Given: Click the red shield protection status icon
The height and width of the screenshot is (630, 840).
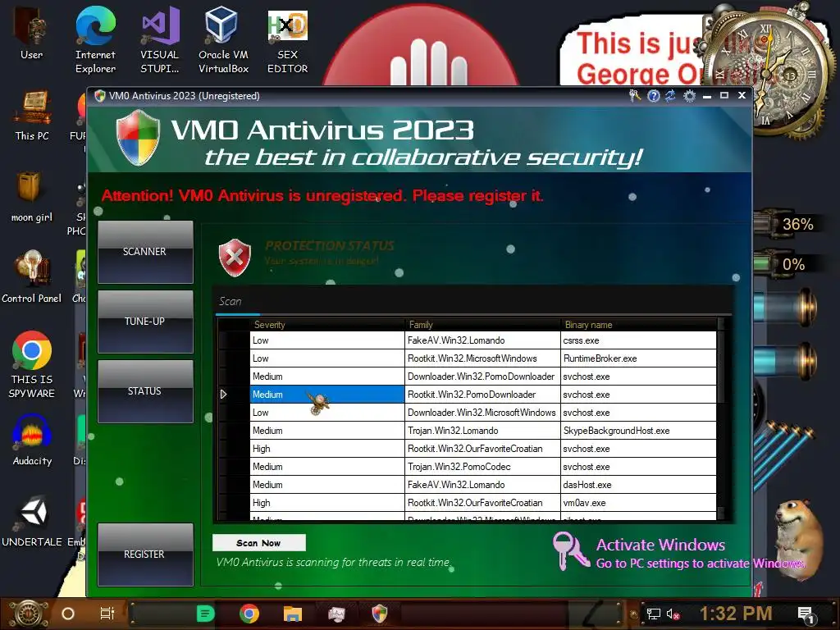Looking at the screenshot, I should tap(235, 258).
